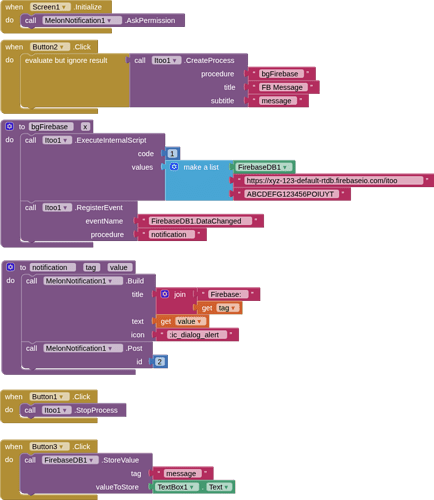Click the bgFirebase procedure mutator gear icon
The width and height of the screenshot is (434, 500).
pos(9,126)
